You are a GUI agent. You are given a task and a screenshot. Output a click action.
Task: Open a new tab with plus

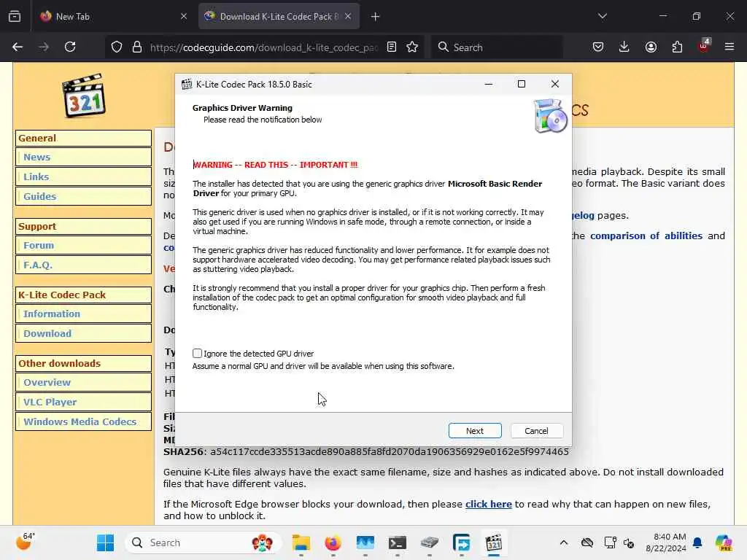pyautogui.click(x=376, y=17)
